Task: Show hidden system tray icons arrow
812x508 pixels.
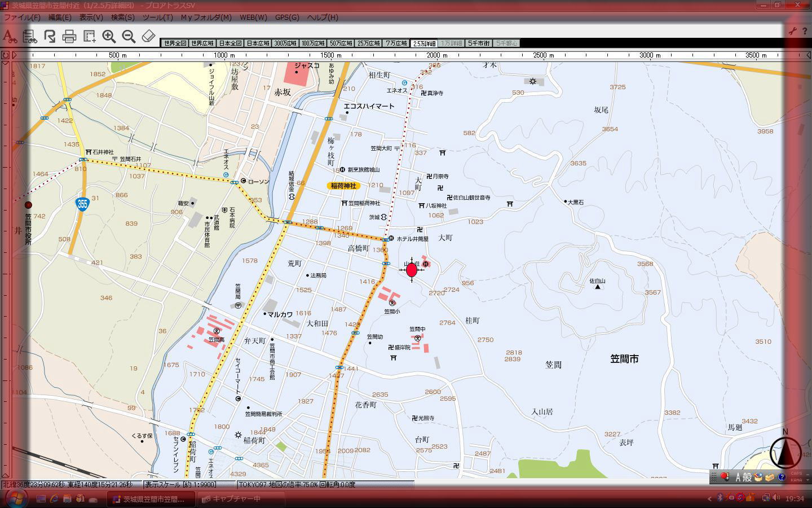Action: (709, 498)
